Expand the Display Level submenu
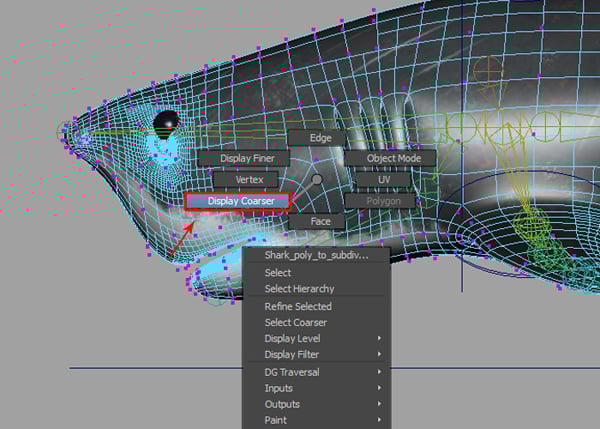Viewport: 600px width, 429px height. 316,338
